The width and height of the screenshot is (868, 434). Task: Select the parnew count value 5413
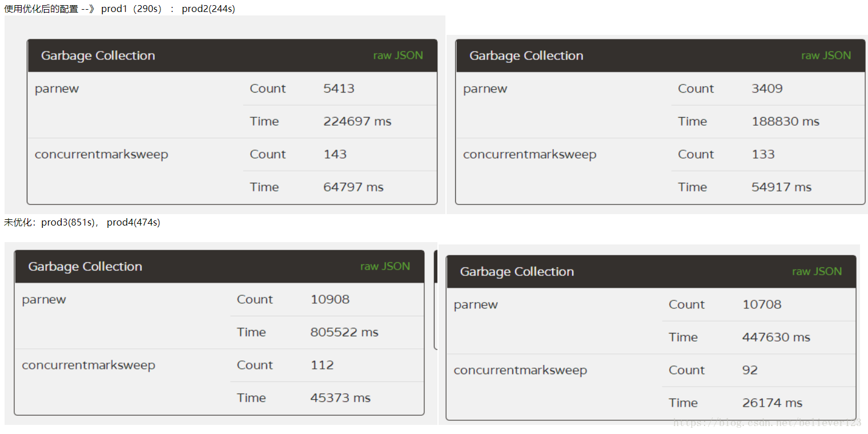[339, 89]
